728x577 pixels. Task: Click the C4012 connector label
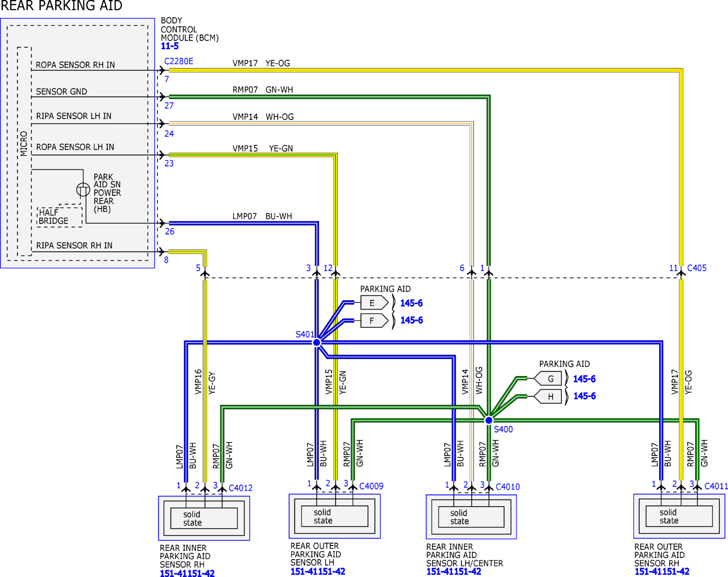(241, 488)
